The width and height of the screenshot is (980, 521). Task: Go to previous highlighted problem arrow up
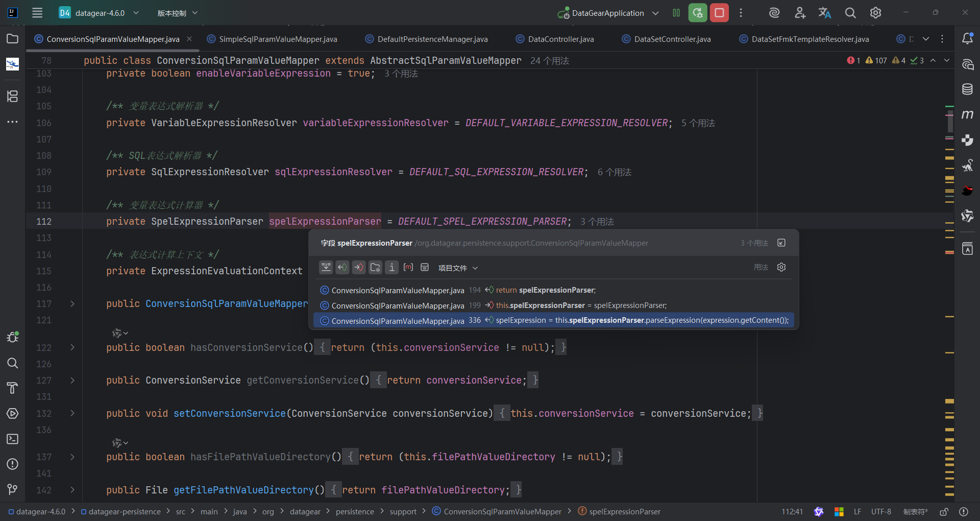click(933, 60)
